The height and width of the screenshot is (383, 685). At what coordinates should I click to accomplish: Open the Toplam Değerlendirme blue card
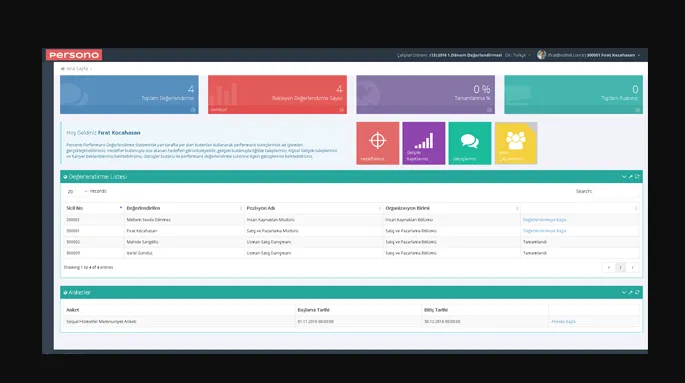click(x=129, y=94)
